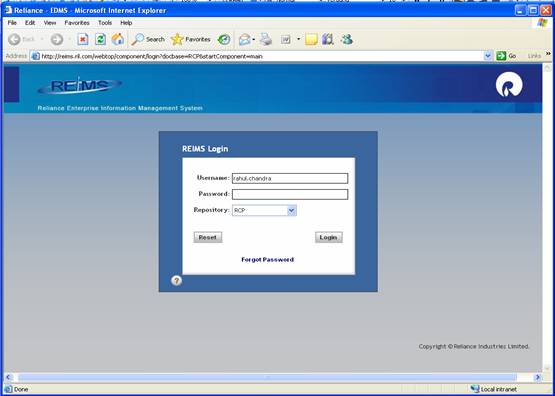Click the Username input field
This screenshot has width=555, height=396.
click(290, 178)
